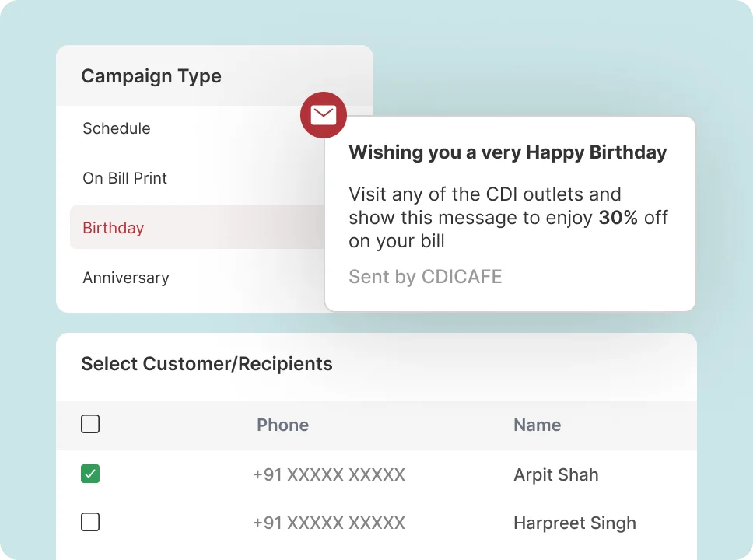Click Harpreet Singh's masked phone number
Screen dimensions: 753x560
[329, 523]
